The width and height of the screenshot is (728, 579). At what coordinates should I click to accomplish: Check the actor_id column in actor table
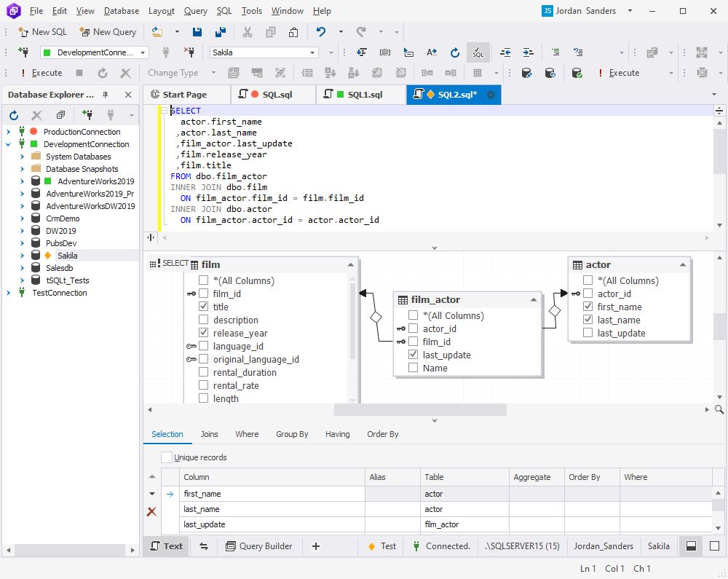click(x=588, y=294)
